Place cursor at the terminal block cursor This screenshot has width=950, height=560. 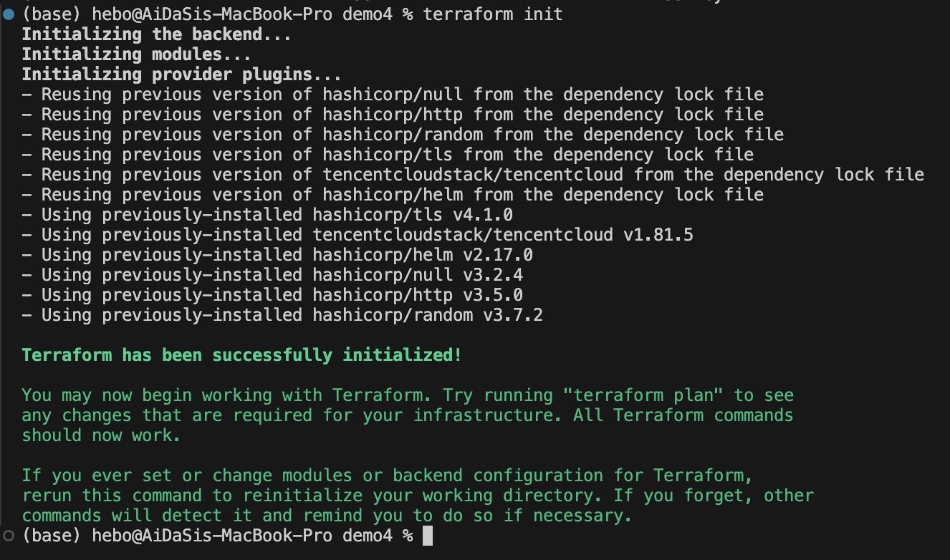pos(428,536)
